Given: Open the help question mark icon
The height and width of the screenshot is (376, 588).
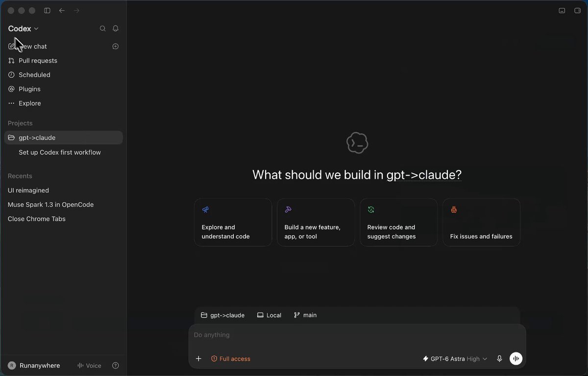Looking at the screenshot, I should [116, 365].
